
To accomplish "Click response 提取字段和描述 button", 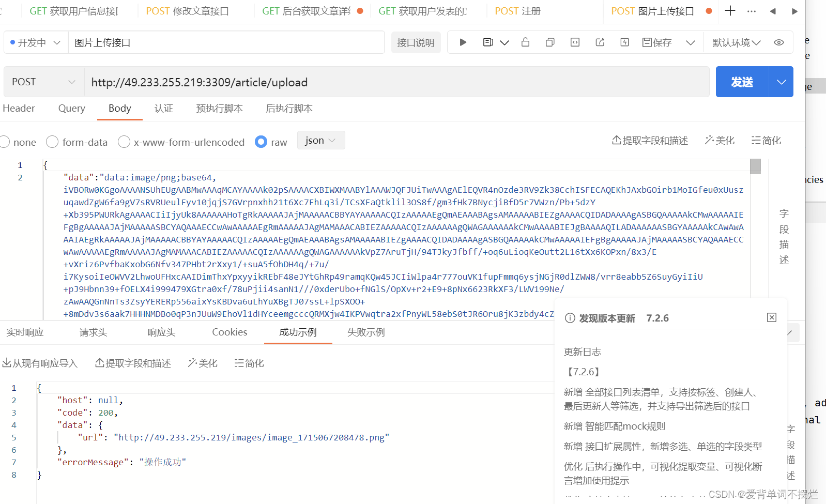I will point(133,363).
